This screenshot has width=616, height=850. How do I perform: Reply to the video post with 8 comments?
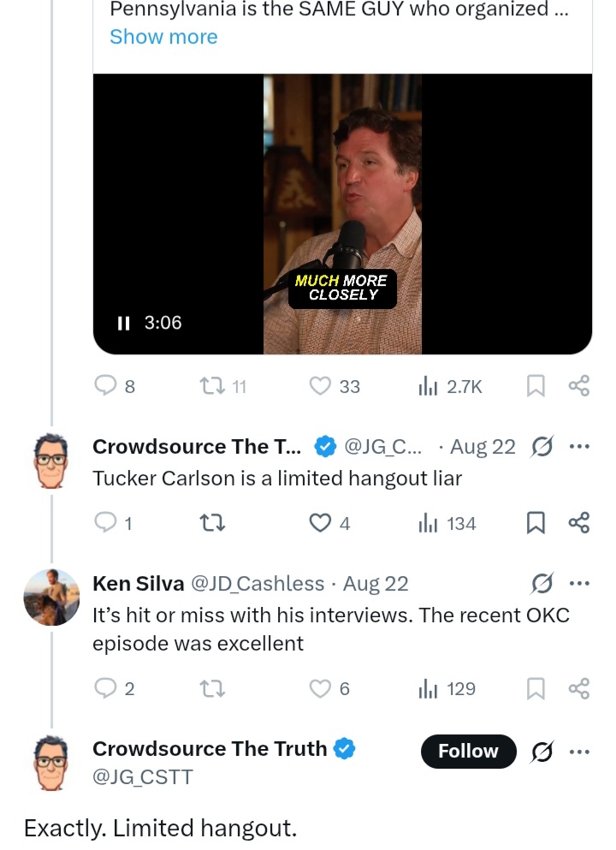click(106, 387)
